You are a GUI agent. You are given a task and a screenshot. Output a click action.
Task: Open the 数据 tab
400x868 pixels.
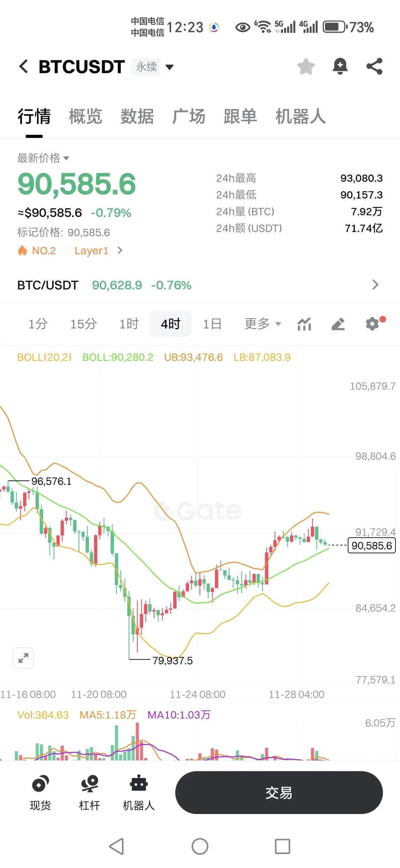click(x=137, y=116)
